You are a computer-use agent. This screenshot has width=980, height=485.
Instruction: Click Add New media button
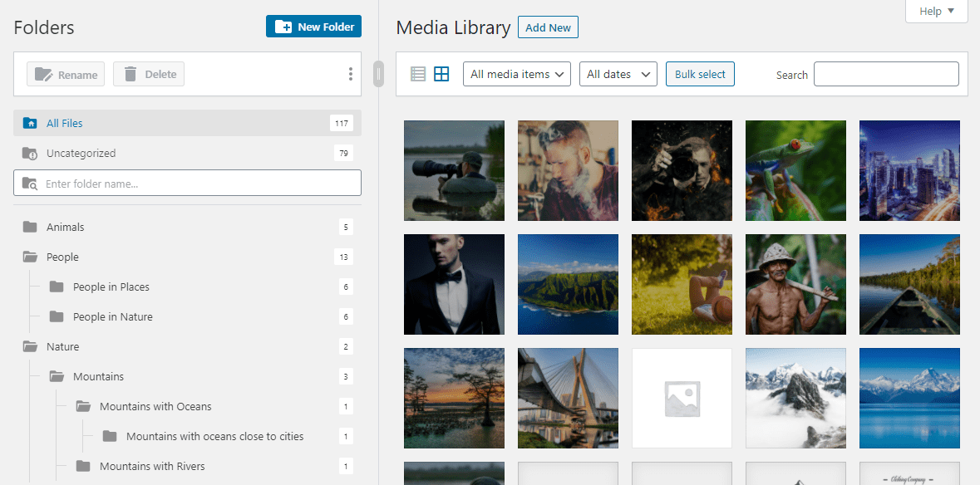click(548, 27)
